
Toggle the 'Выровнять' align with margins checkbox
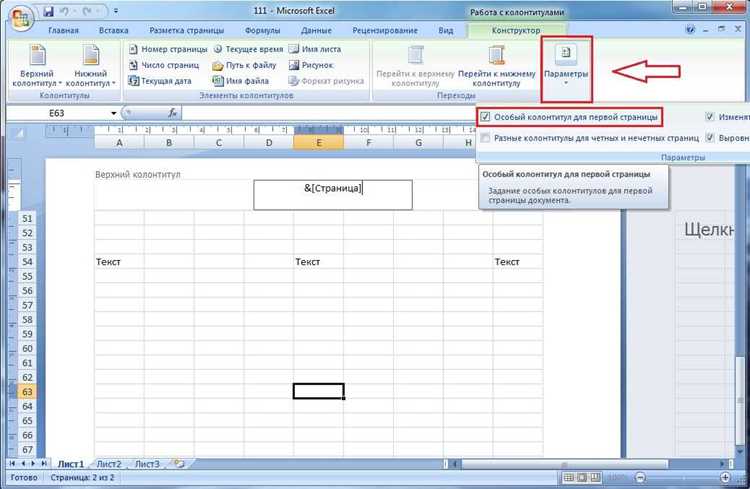click(710, 138)
